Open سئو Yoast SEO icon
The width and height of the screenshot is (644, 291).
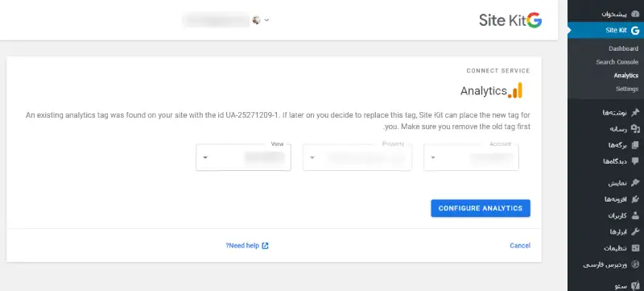(635, 285)
